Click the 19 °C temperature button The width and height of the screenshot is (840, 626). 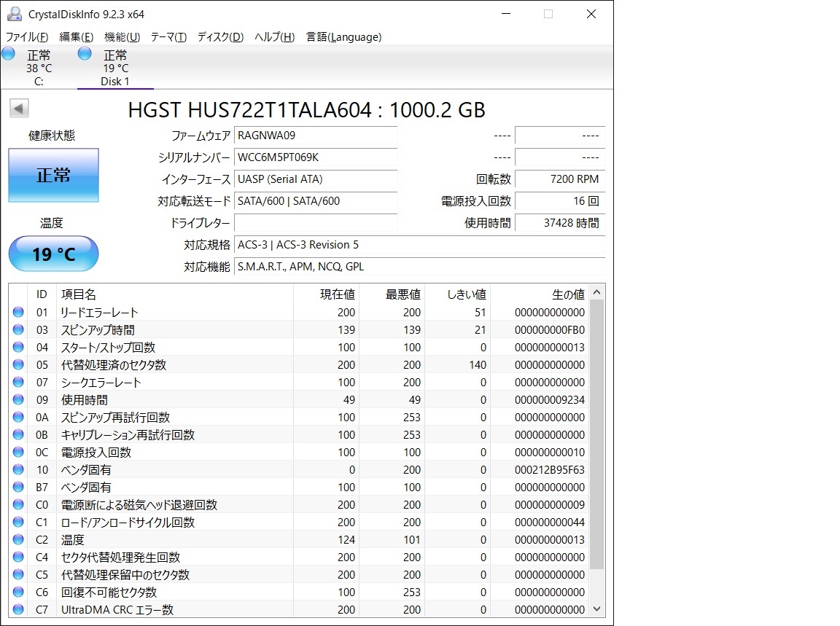pyautogui.click(x=53, y=254)
